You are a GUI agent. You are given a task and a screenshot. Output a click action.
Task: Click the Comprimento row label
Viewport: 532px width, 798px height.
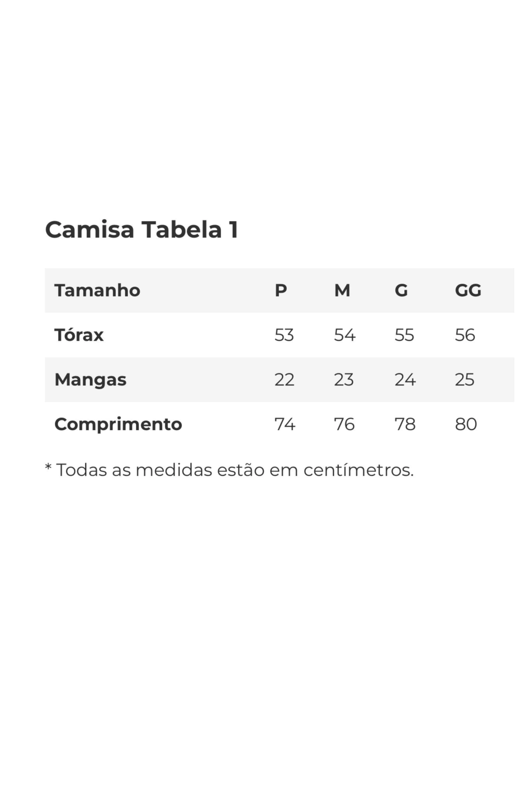[118, 424]
